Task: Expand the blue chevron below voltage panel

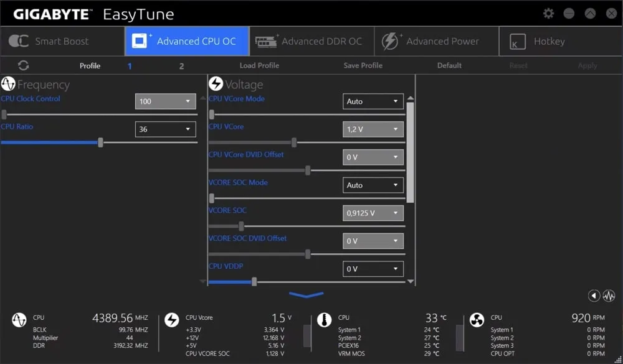Action: tap(307, 294)
